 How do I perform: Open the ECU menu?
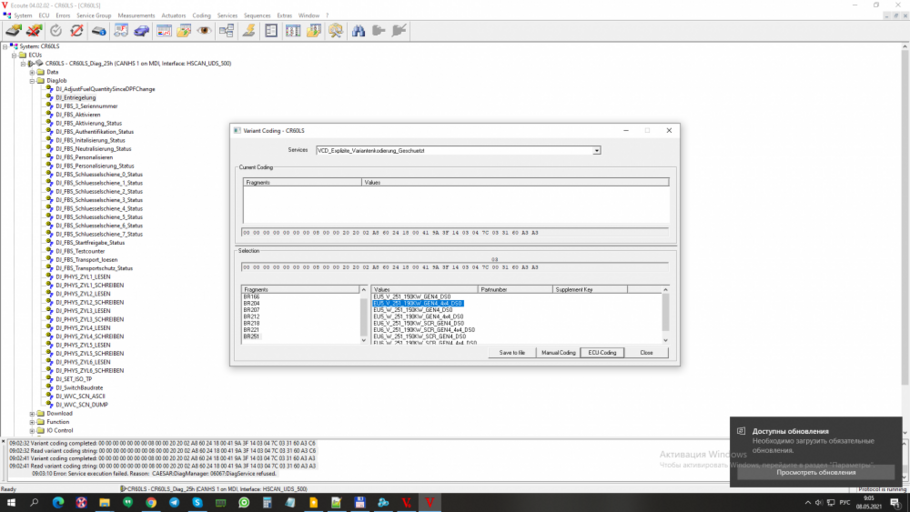pyautogui.click(x=44, y=16)
